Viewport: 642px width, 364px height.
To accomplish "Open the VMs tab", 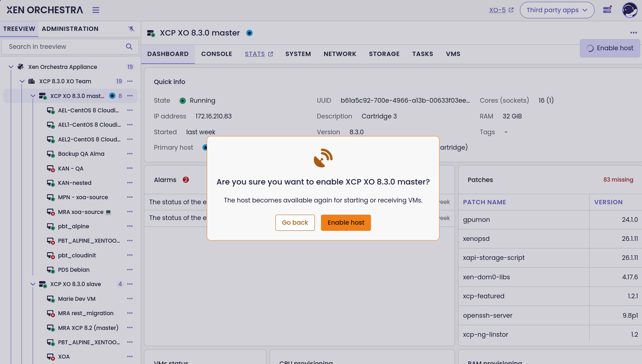I will point(453,54).
